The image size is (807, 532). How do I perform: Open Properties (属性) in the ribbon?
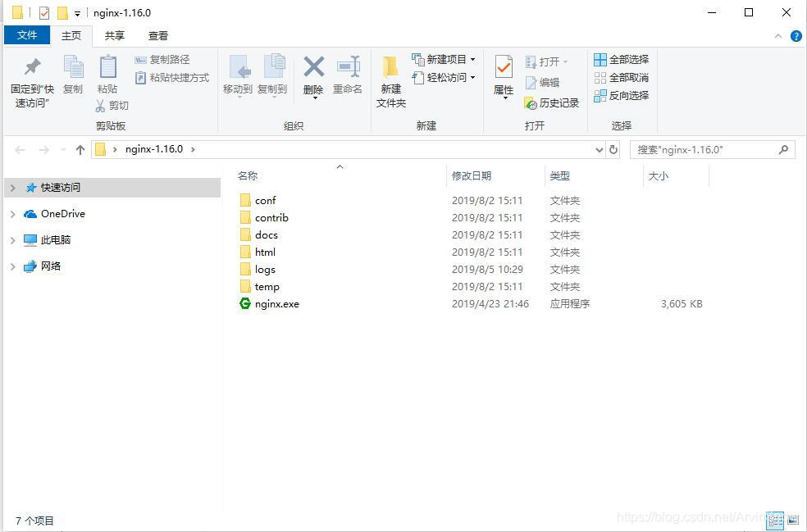(504, 77)
